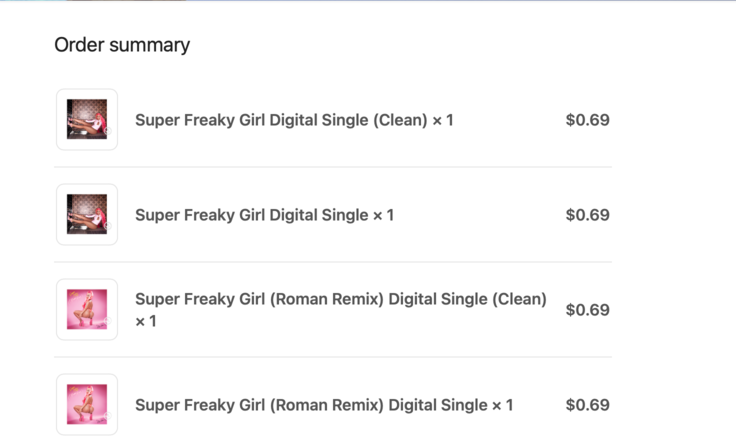Click the "× 1" quantity on the wrapped line
736x439 pixels.
(x=146, y=321)
